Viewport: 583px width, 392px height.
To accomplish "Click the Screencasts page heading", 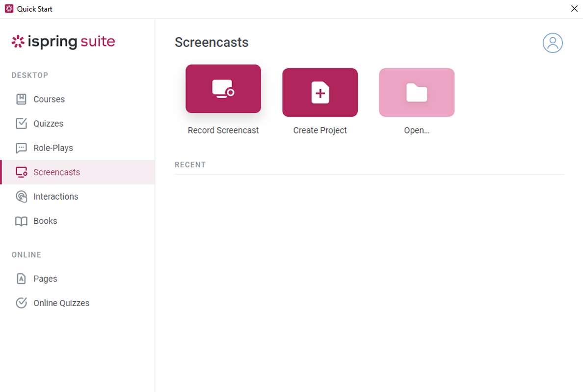I will (x=212, y=42).
